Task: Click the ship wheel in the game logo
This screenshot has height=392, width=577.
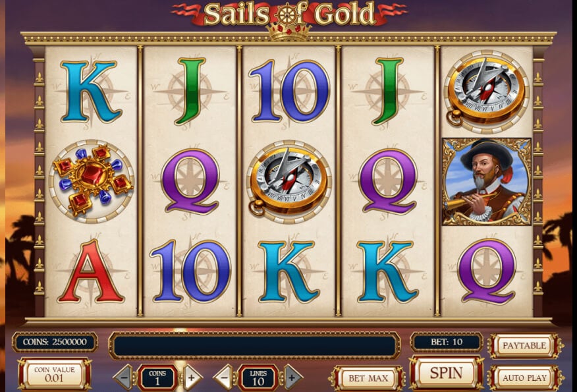Action: [288, 14]
